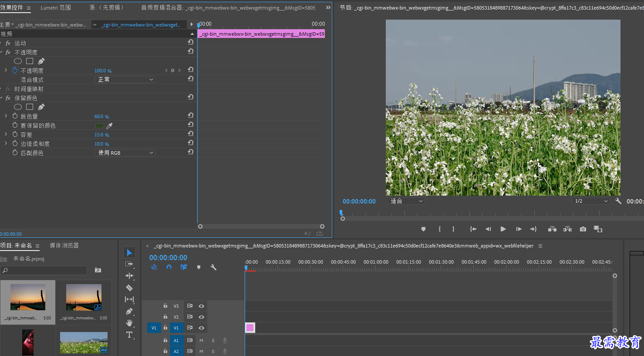Switch to 源 (无剪辑) tab
The height and width of the screenshot is (356, 644).
point(107,7)
